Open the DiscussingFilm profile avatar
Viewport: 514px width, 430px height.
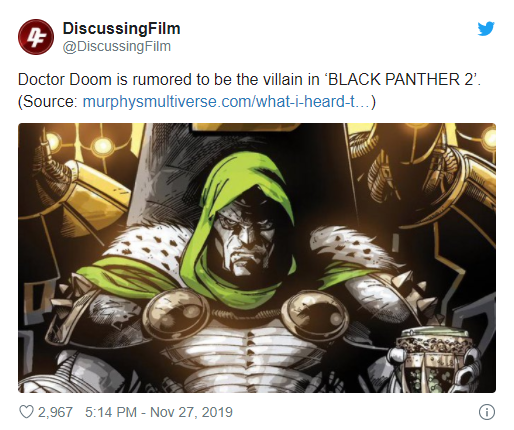tap(36, 37)
